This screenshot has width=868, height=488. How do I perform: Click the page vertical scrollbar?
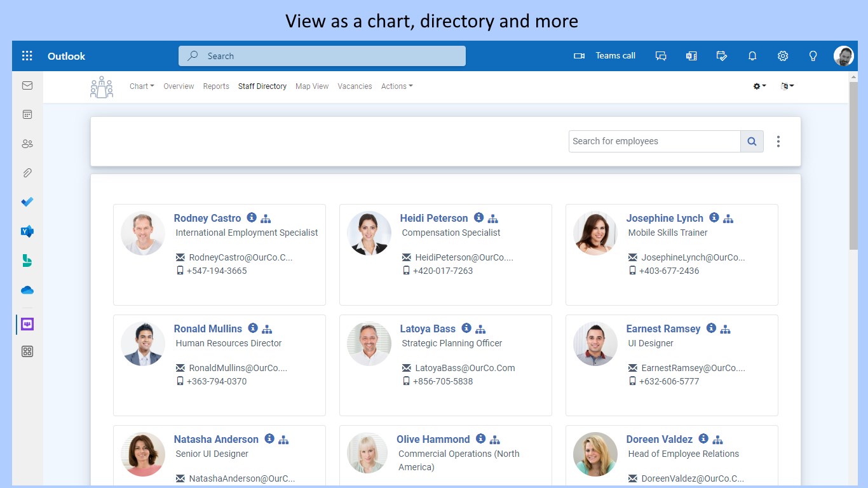pos(853,165)
